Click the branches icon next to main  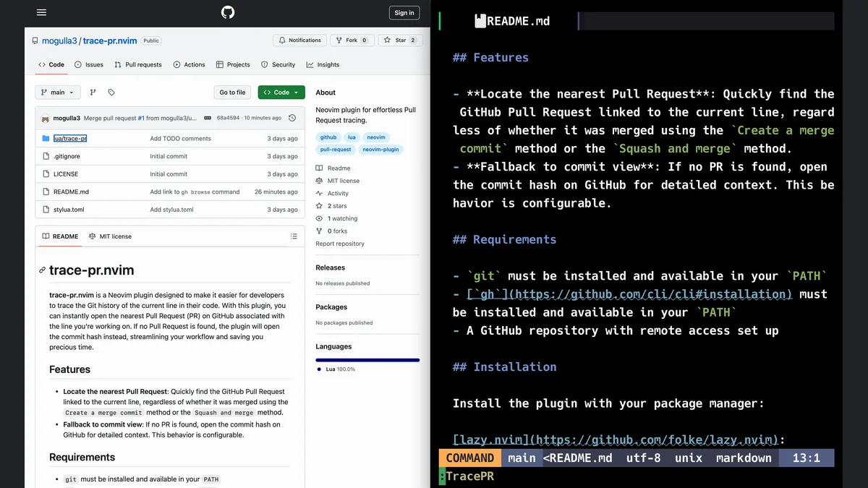pos(93,93)
